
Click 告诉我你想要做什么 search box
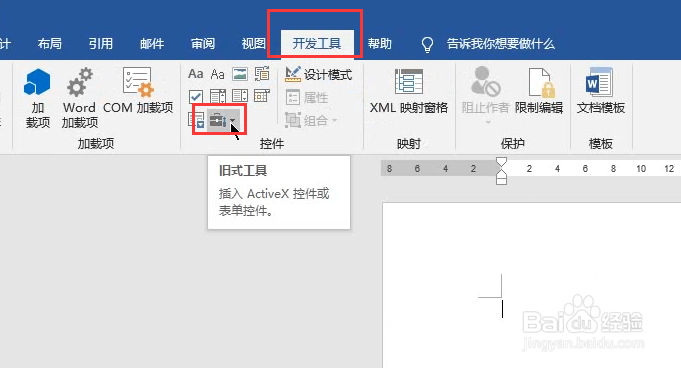(x=501, y=43)
